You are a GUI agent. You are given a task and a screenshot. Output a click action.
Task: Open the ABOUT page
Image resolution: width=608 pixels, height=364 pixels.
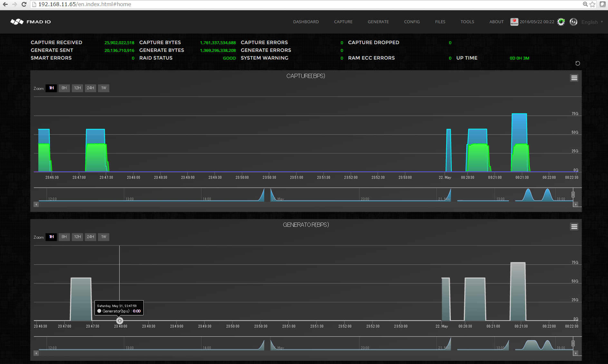coord(496,22)
